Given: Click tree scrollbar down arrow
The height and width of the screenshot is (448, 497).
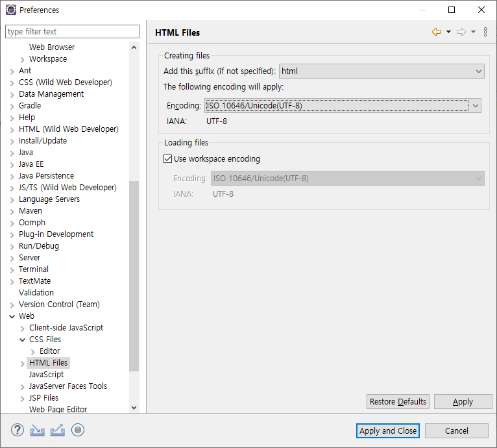Looking at the screenshot, I should click(x=134, y=408).
